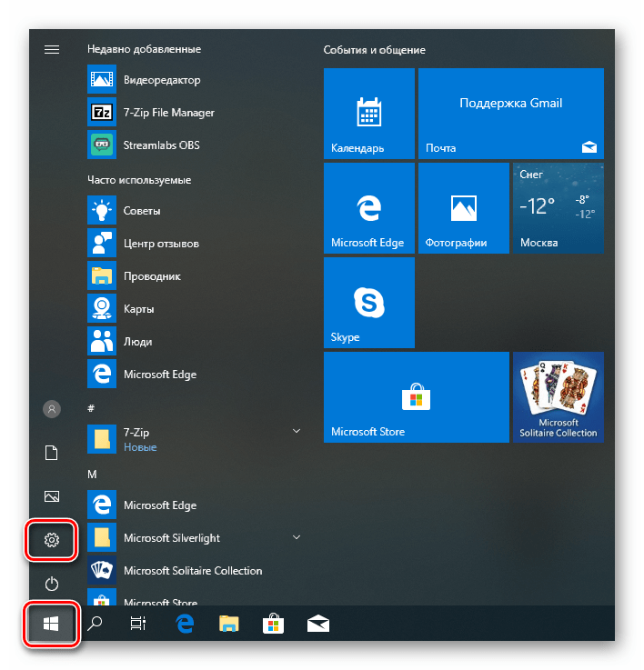Click the 'M' letter group header

92,475
